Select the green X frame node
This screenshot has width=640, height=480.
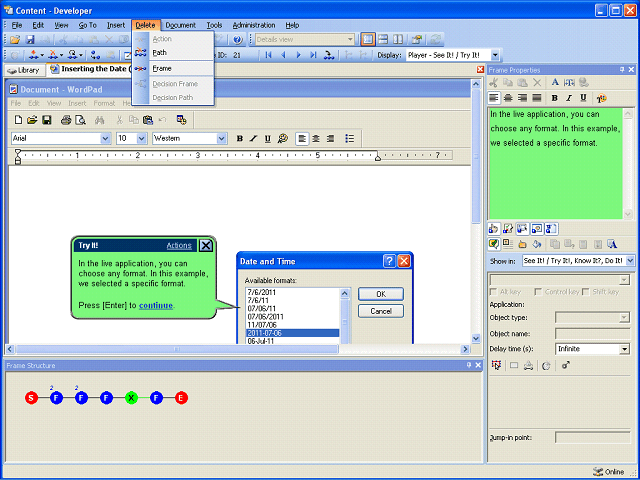tap(131, 398)
